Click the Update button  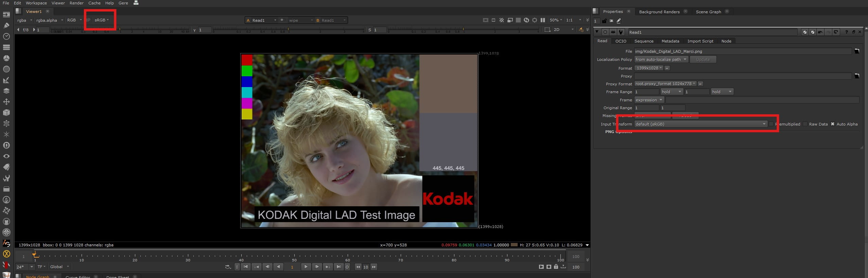[703, 60]
